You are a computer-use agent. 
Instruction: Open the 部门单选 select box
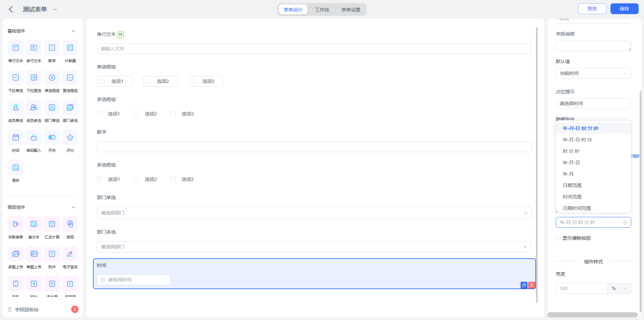pos(314,213)
